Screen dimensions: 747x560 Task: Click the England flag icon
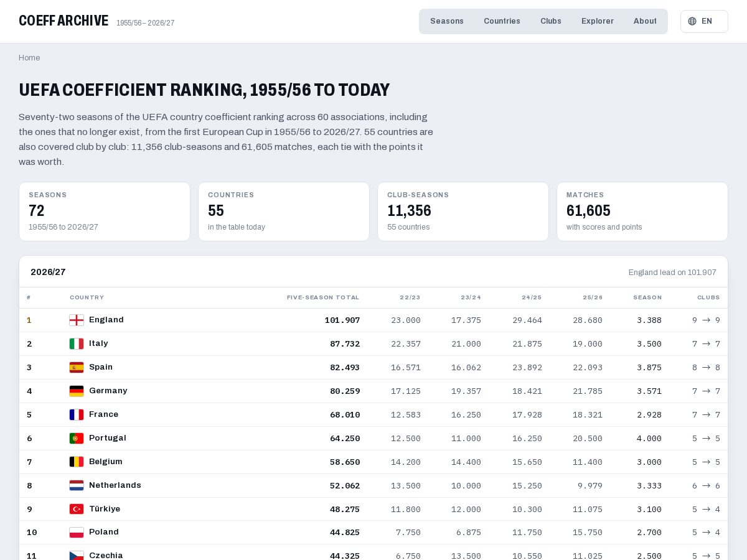tap(77, 320)
